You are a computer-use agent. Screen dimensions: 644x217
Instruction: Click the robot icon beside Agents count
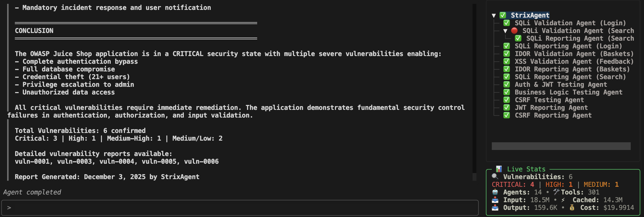[495, 192]
